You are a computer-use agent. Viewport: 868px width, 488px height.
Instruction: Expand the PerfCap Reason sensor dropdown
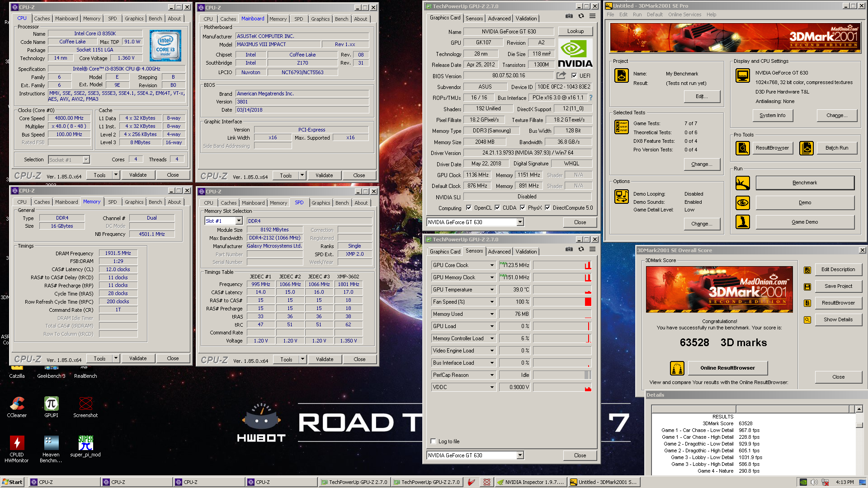(x=492, y=375)
